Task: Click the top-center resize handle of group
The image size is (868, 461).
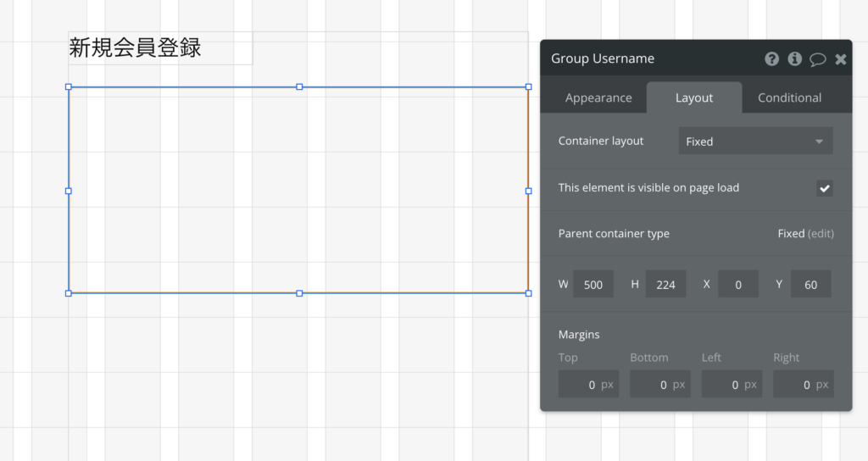Action: tap(299, 87)
